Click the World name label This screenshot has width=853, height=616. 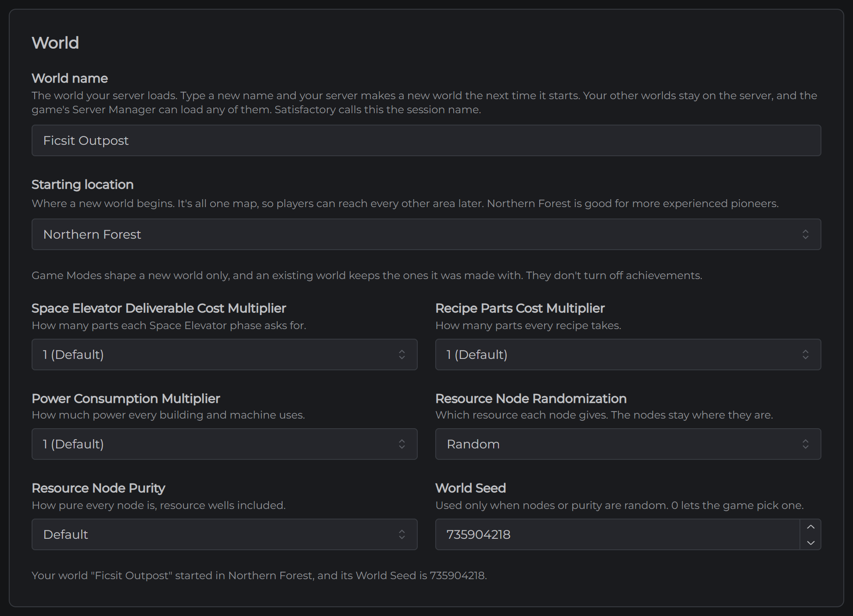pos(70,78)
